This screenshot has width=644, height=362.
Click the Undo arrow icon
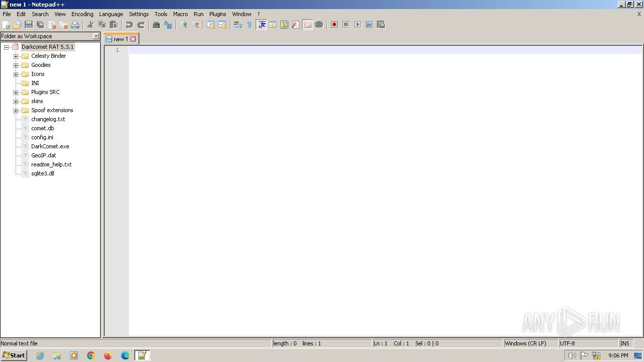(129, 25)
